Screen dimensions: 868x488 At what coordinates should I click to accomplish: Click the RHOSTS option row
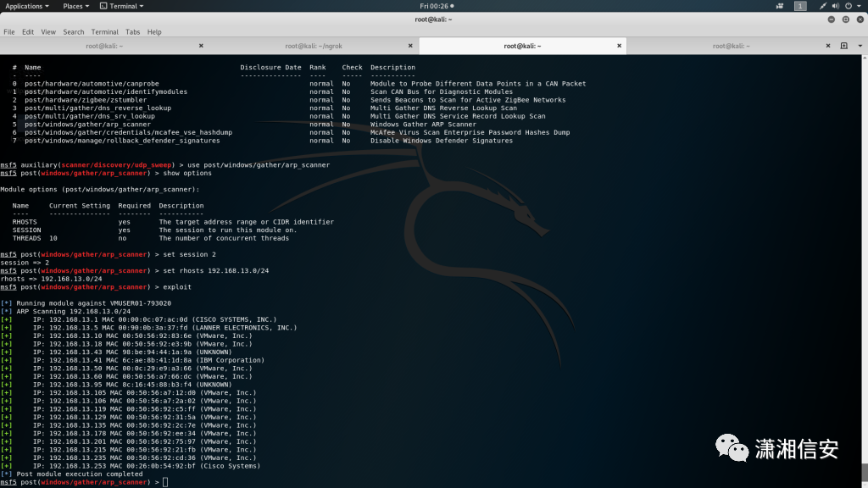[173, 222]
